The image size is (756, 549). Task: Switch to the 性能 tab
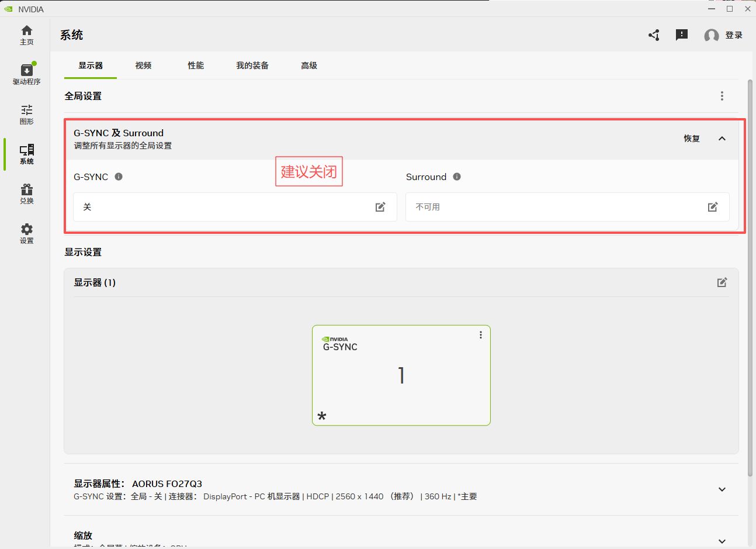click(x=196, y=65)
